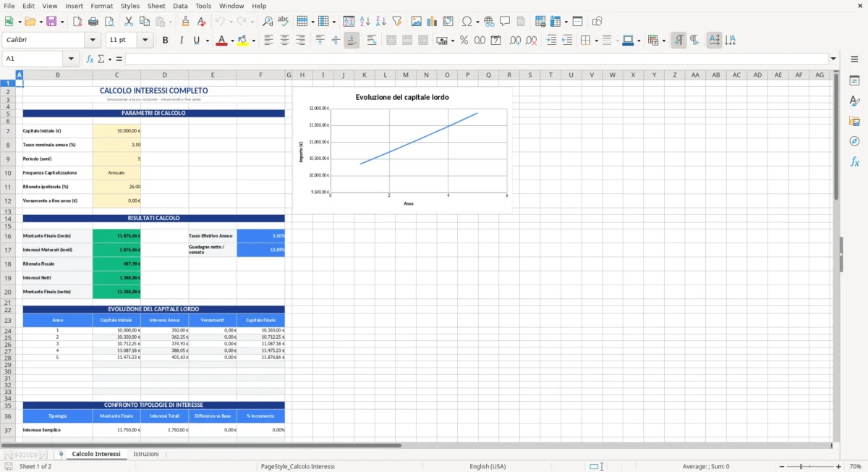Image resolution: width=868 pixels, height=472 pixels.
Task: Click the Draw Functions shapes icon
Action: [x=597, y=22]
